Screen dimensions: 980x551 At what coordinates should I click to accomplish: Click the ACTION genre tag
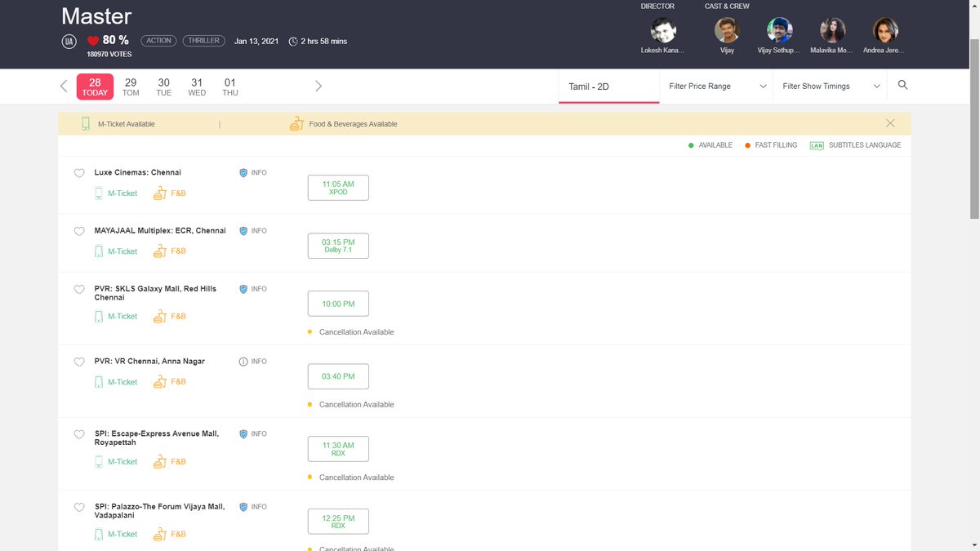[158, 41]
